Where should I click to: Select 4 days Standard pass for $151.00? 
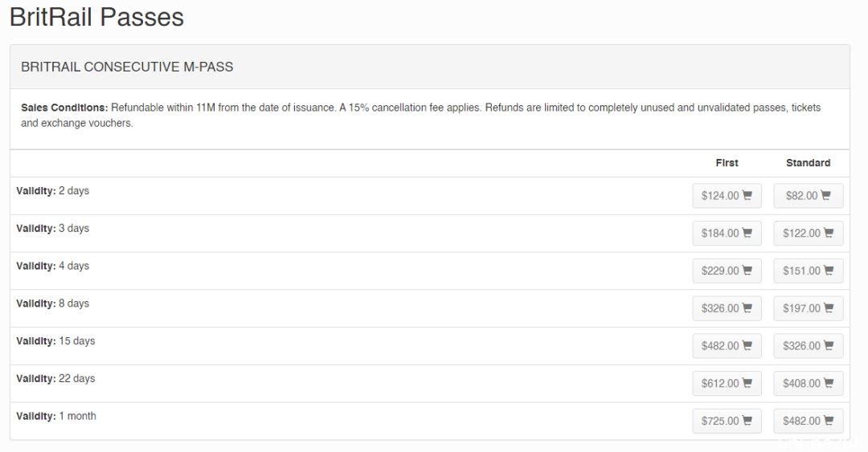click(809, 271)
